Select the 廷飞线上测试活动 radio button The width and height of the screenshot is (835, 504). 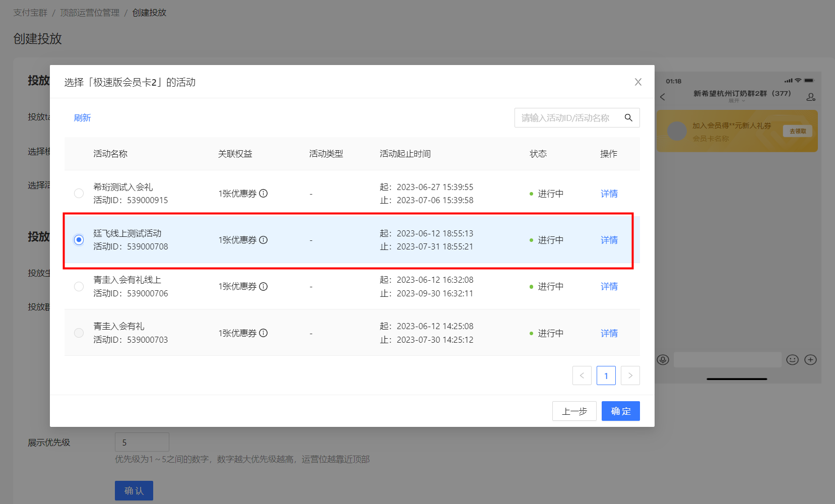click(79, 240)
